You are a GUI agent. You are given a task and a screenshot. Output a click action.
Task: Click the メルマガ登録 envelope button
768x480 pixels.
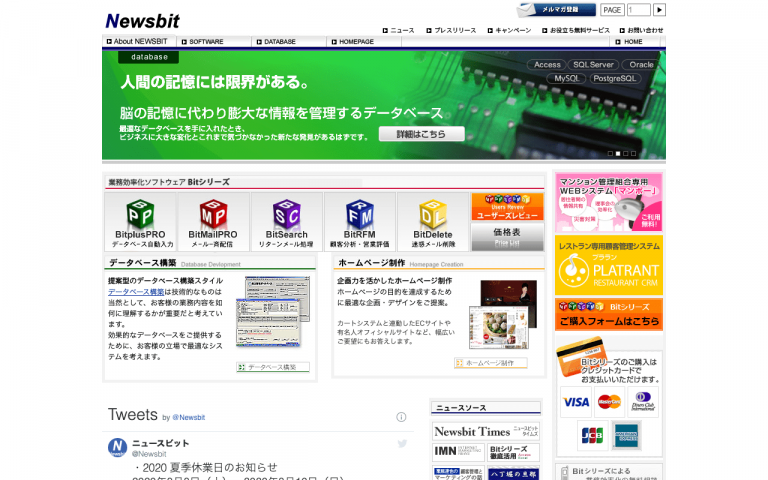click(556, 10)
